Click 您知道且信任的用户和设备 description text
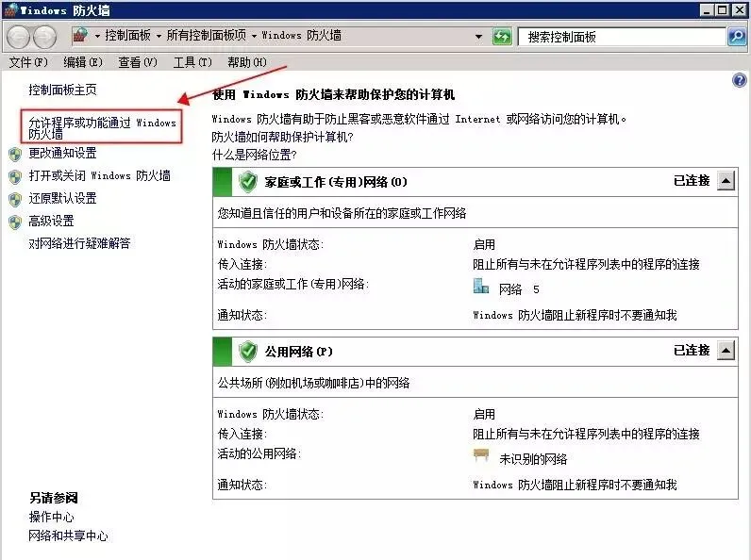 pos(342,213)
